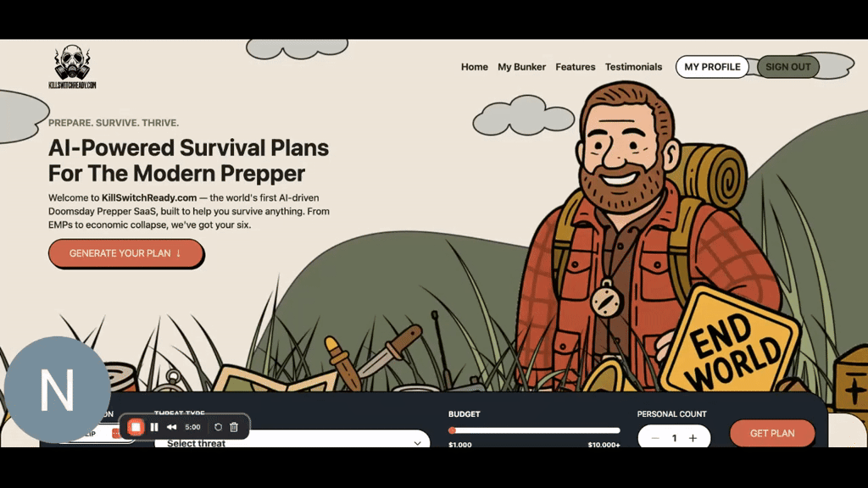Click the KillSwitchReady gas mask logo
This screenshot has width=868, height=488.
(73, 67)
